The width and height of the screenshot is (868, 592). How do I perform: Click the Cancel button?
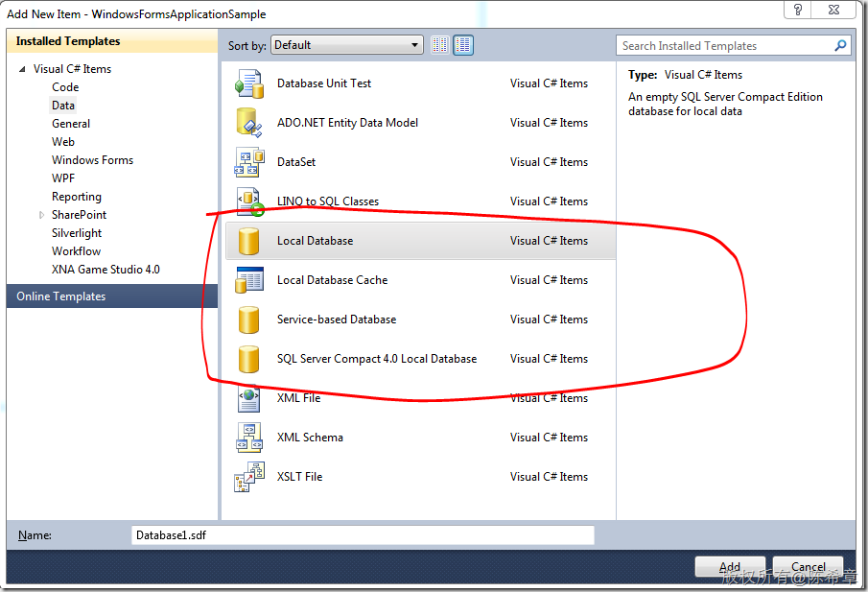click(x=808, y=566)
